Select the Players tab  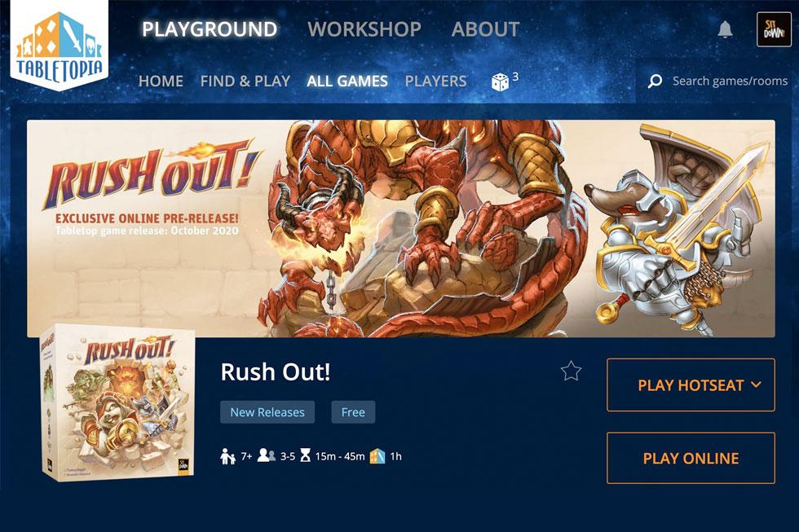(x=435, y=81)
